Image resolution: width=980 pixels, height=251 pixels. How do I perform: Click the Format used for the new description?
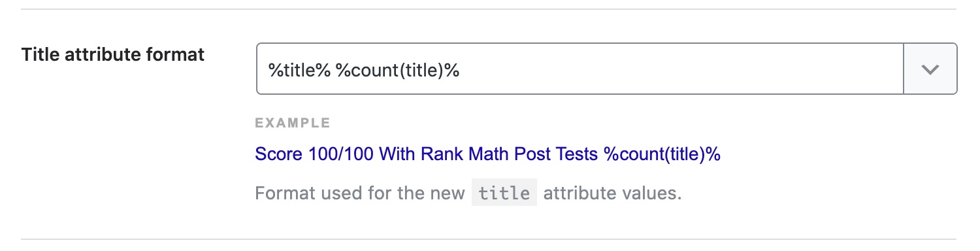point(360,194)
